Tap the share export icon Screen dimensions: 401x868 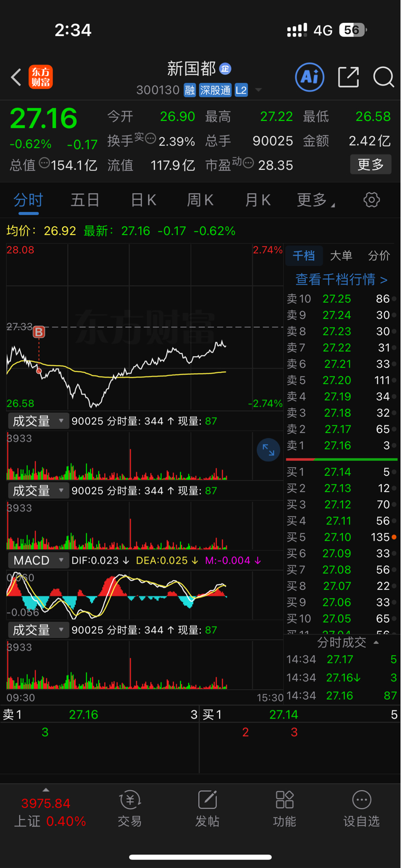348,77
